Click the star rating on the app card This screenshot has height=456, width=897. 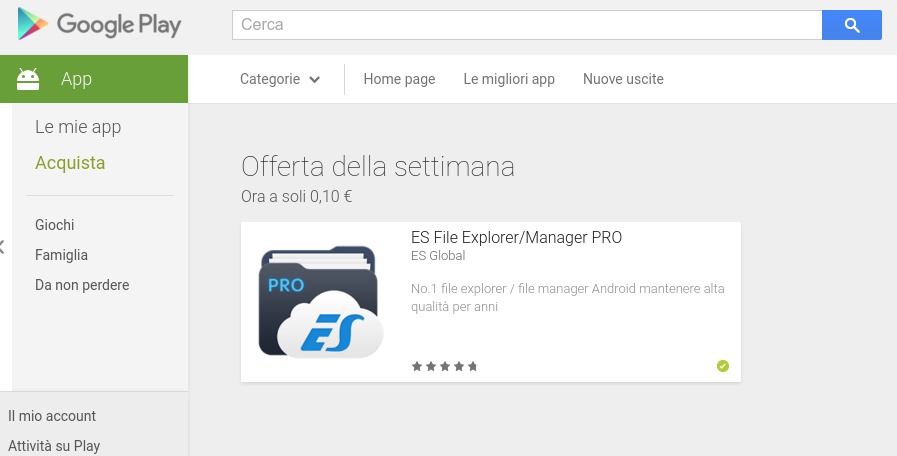[444, 366]
